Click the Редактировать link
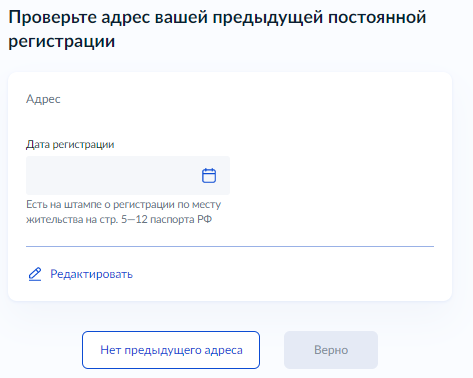 click(x=91, y=274)
